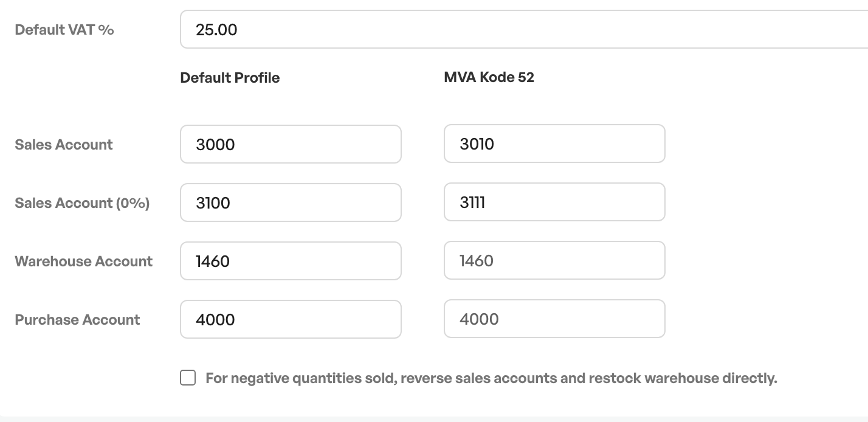Screen dimensions: 868x422
Task: Click the 'For negative quantities sold' label text
Action: 491,378
